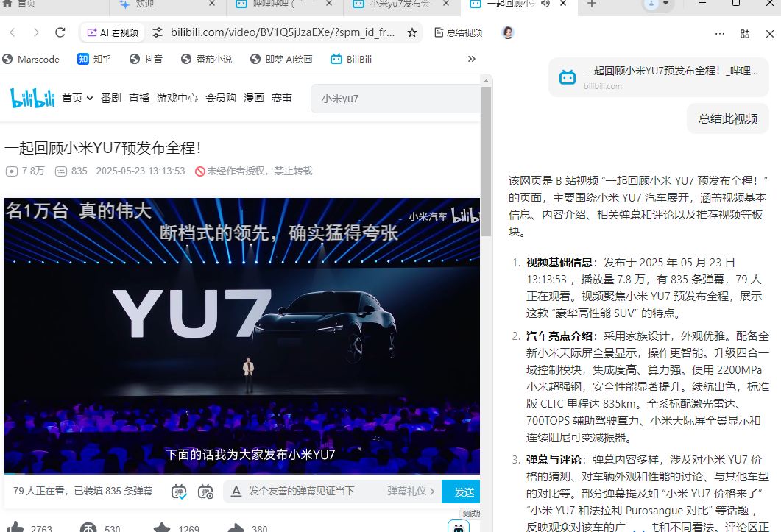Open 漫画 in the Bilibili nav
The height and width of the screenshot is (532, 781).
tap(253, 98)
